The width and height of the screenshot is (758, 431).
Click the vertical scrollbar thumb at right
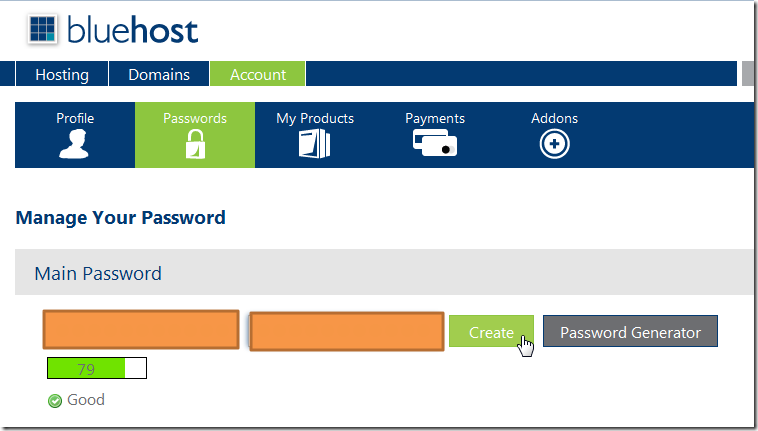click(748, 74)
